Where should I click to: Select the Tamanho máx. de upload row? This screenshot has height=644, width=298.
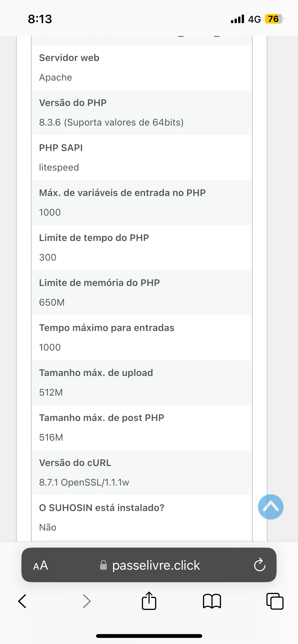coord(142,383)
